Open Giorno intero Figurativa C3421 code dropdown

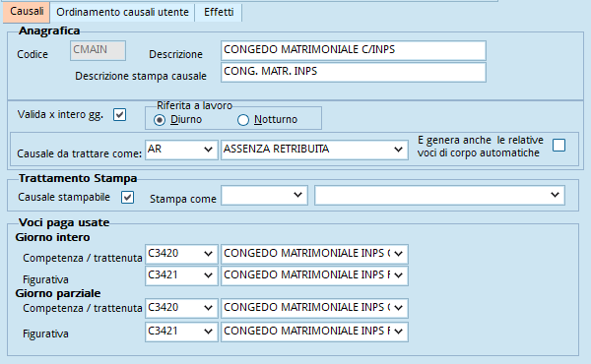tap(181, 275)
